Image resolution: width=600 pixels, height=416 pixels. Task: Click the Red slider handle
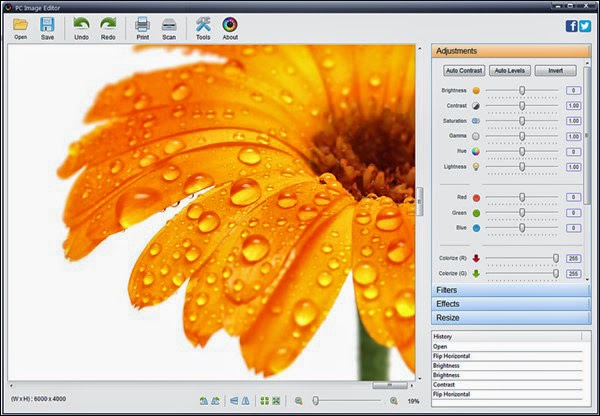tap(522, 197)
